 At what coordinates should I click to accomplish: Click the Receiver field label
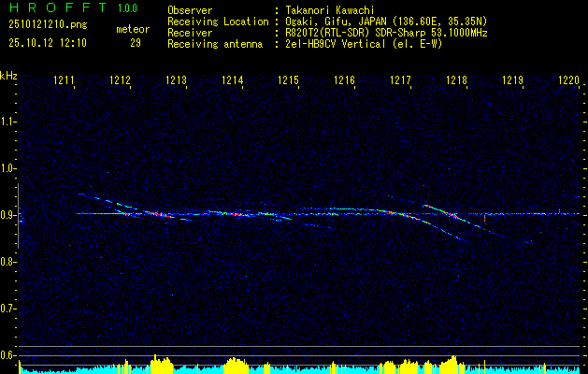(190, 33)
